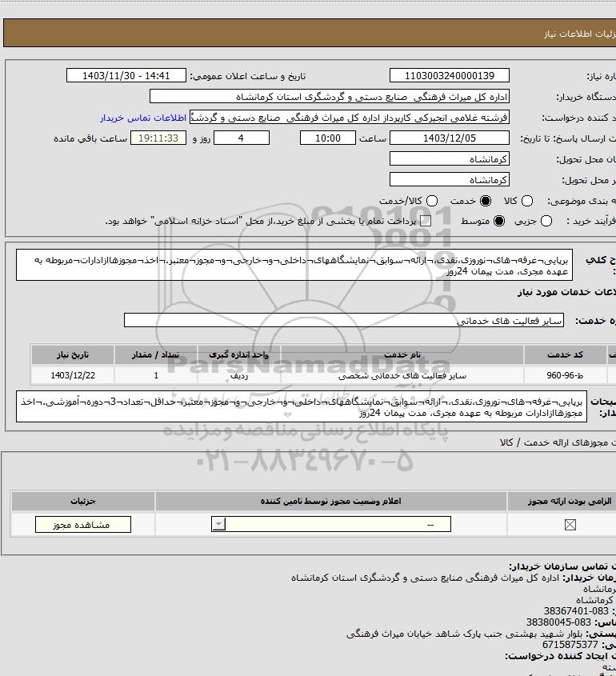The height and width of the screenshot is (676, 616).
Task: Click the مشاهده مجوز button
Action: point(82,525)
